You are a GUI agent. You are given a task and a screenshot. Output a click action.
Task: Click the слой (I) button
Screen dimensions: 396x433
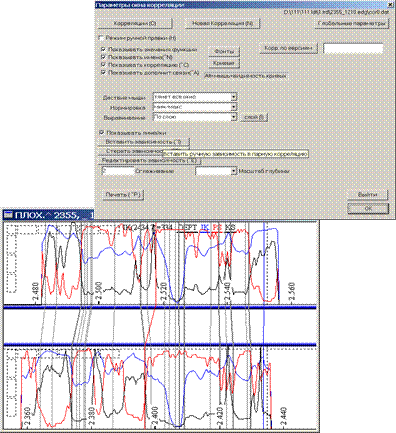pos(254,118)
